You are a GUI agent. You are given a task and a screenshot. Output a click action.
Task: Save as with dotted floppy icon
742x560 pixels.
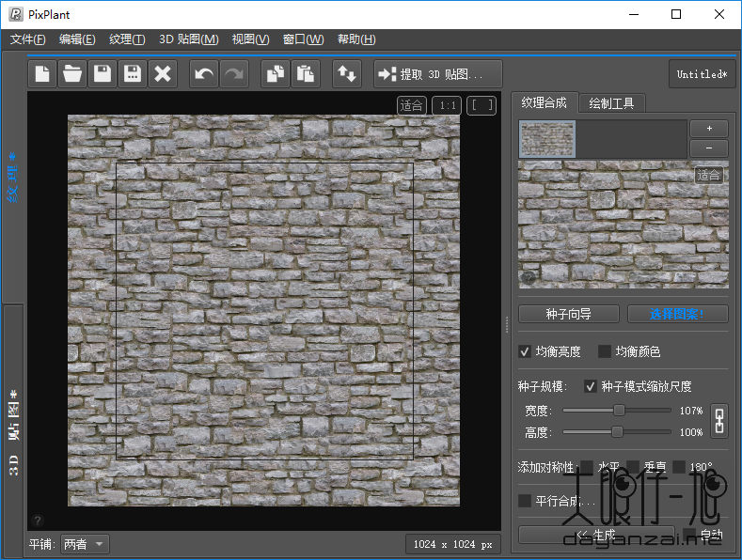pyautogui.click(x=133, y=74)
